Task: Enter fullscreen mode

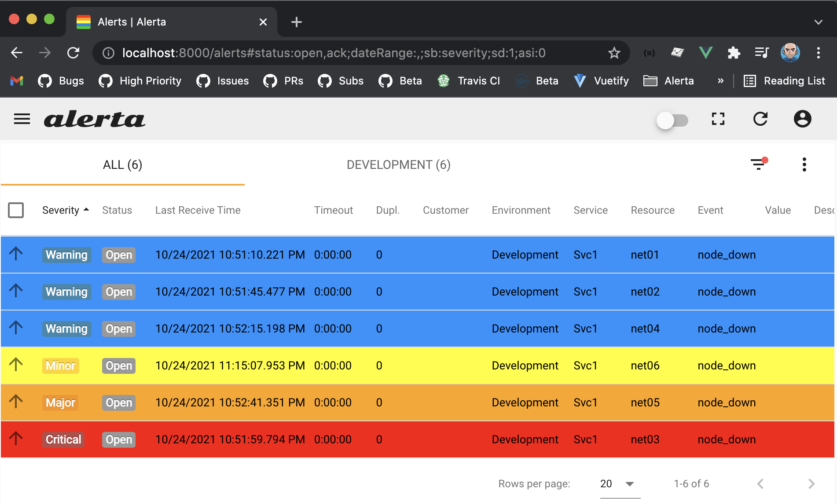Action: click(x=718, y=119)
